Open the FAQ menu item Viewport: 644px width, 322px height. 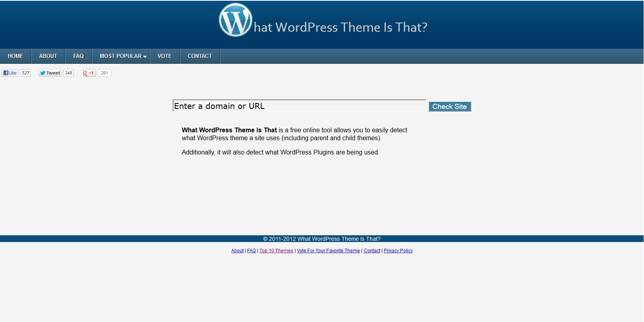coord(78,56)
